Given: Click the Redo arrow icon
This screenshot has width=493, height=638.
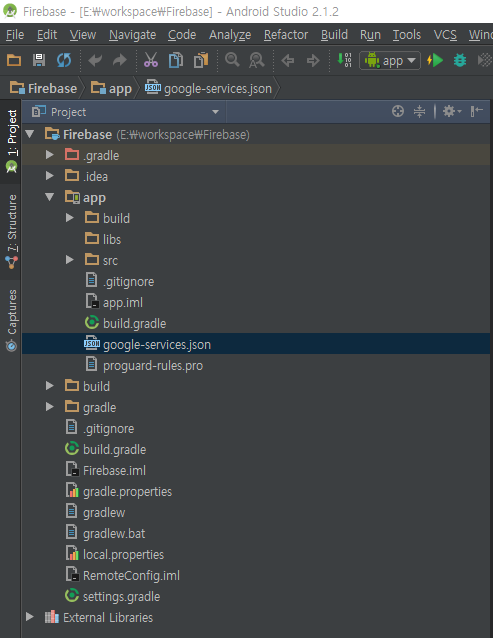Looking at the screenshot, I should (x=120, y=60).
